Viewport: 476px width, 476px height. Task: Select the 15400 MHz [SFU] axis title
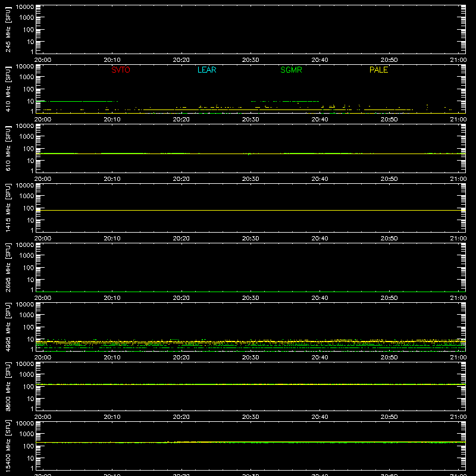coord(8,446)
